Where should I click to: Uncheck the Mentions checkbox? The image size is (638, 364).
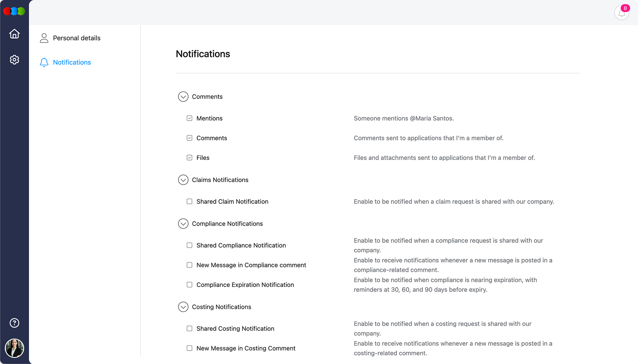tap(189, 118)
